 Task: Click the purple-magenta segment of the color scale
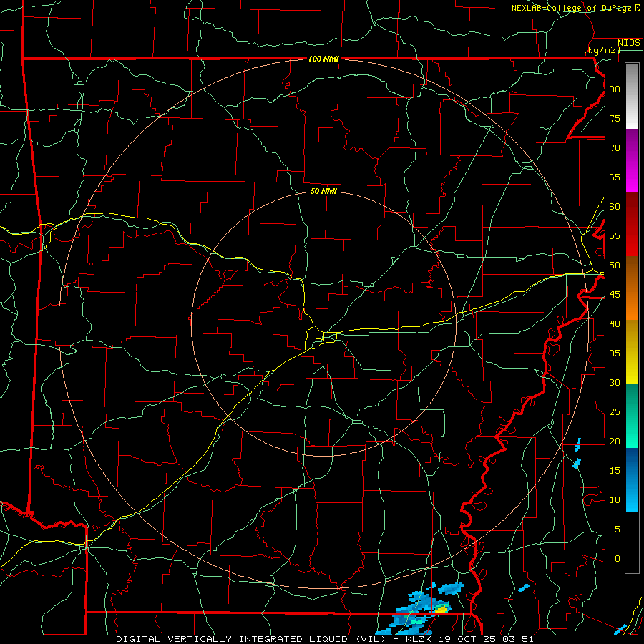pos(632,160)
